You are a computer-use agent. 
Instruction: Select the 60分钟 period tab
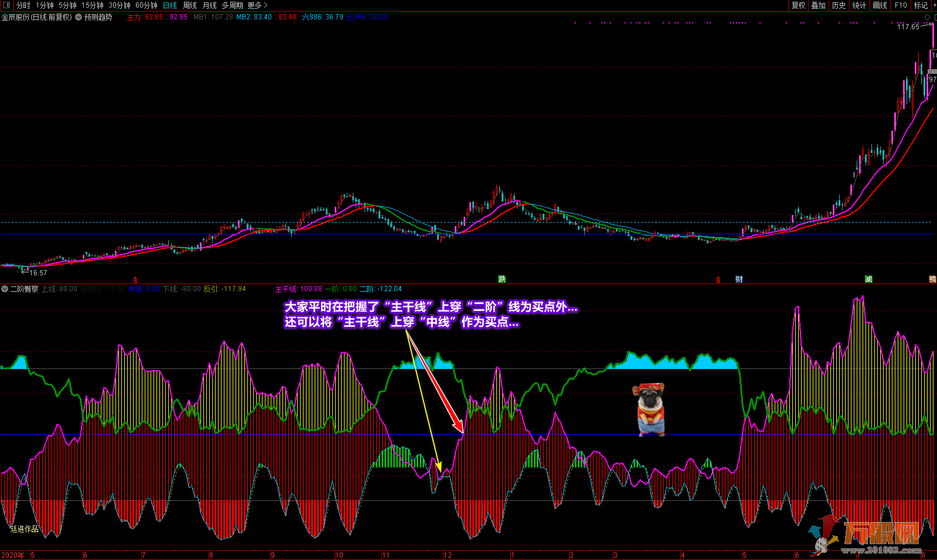pos(146,5)
